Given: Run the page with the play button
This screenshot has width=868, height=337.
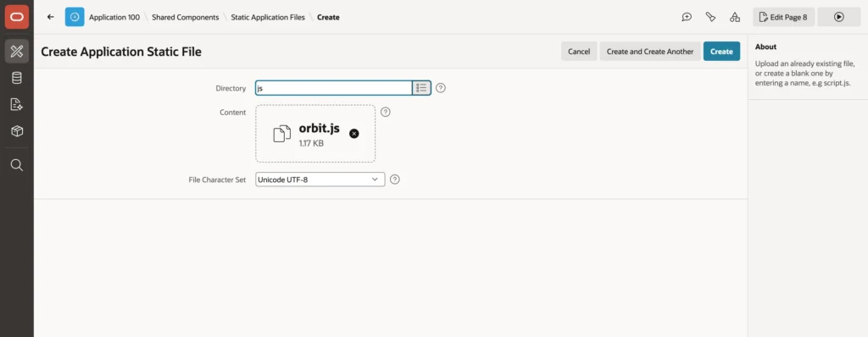Looking at the screenshot, I should pos(838,17).
